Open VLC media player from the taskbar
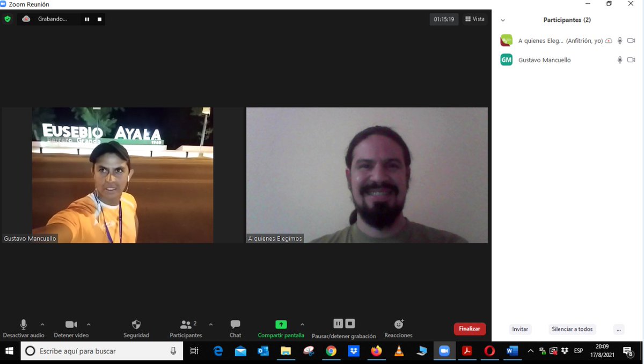 [399, 351]
